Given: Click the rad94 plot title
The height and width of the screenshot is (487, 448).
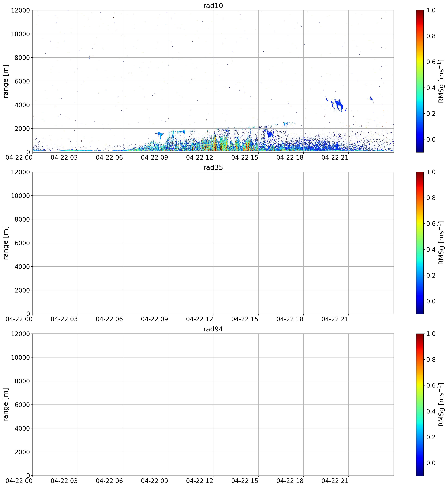Looking at the screenshot, I should [x=213, y=329].
